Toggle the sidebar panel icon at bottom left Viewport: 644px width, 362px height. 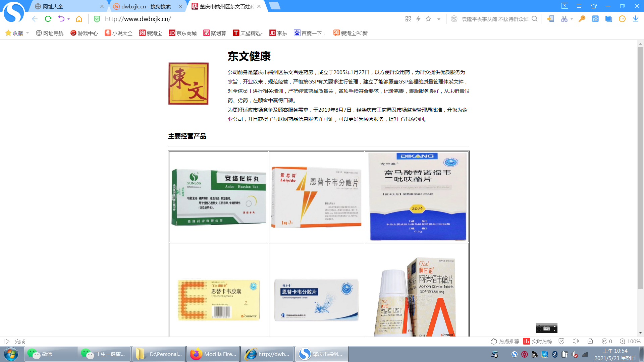pos(6,341)
